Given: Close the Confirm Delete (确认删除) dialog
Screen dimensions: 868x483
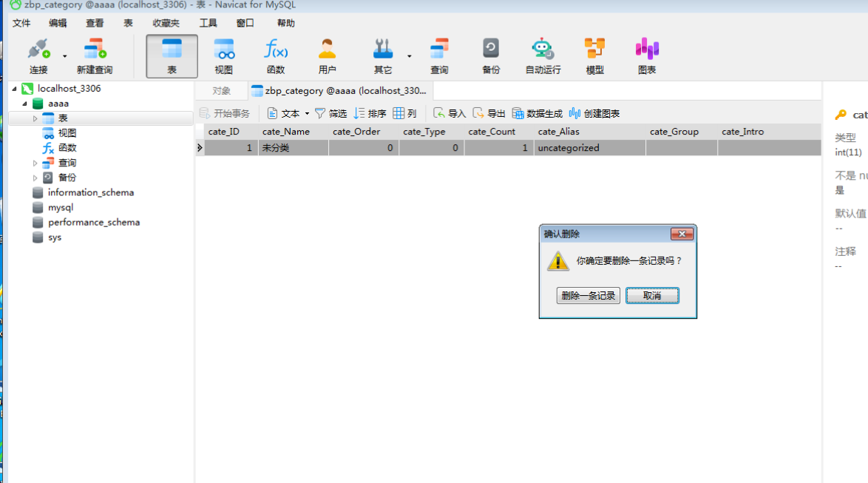Looking at the screenshot, I should (x=682, y=234).
